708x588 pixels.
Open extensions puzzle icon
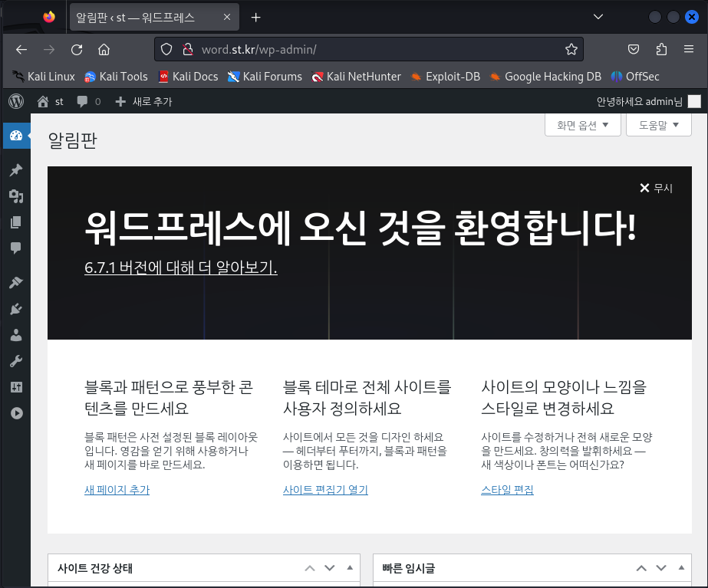click(661, 49)
